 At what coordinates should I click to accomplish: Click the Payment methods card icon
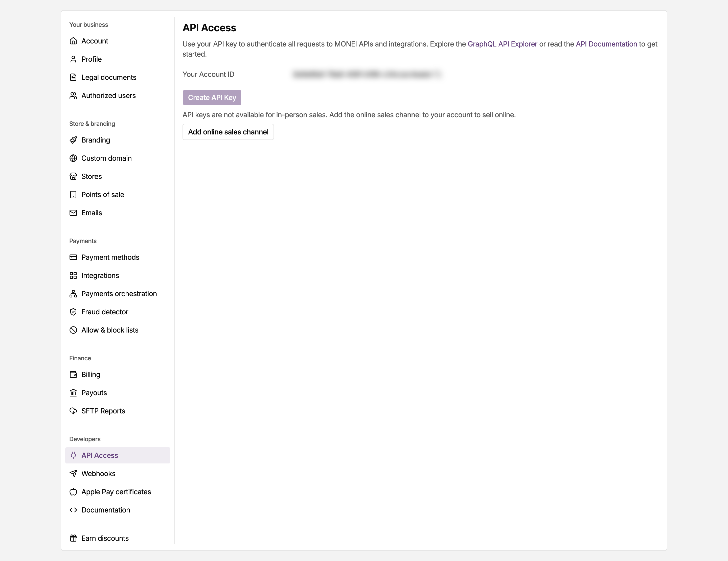click(73, 257)
